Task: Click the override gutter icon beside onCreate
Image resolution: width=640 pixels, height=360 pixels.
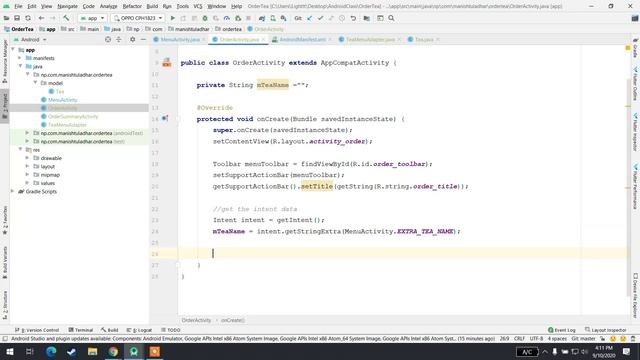Action: pyautogui.click(x=165, y=118)
